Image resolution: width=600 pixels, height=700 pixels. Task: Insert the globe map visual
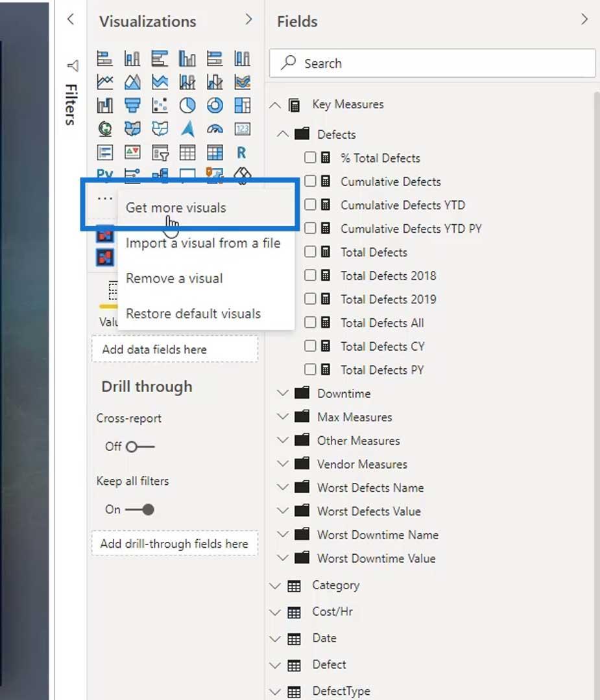tap(104, 129)
